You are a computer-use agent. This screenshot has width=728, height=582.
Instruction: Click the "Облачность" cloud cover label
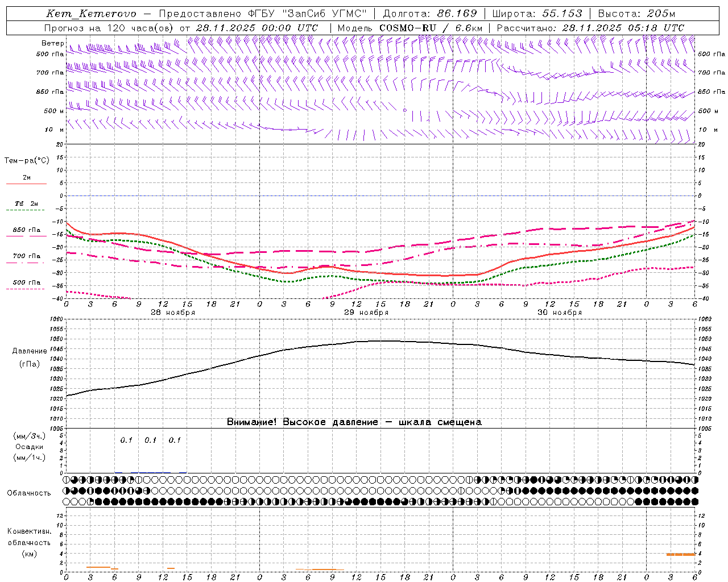tap(29, 493)
